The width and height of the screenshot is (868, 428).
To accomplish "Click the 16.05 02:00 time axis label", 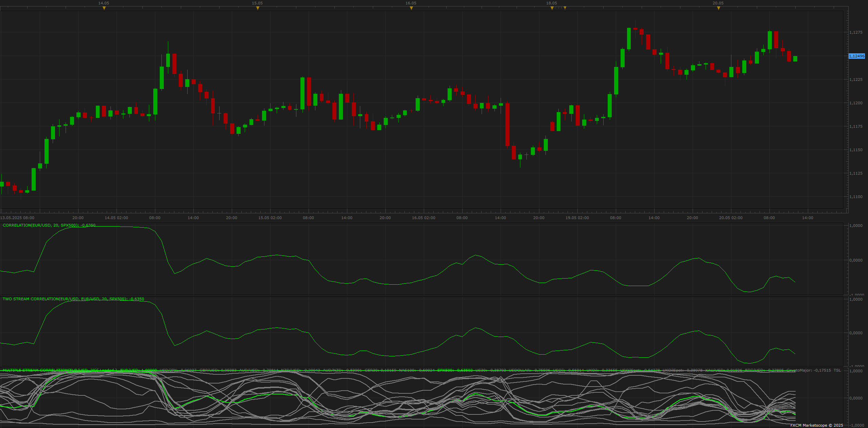I will pyautogui.click(x=423, y=218).
